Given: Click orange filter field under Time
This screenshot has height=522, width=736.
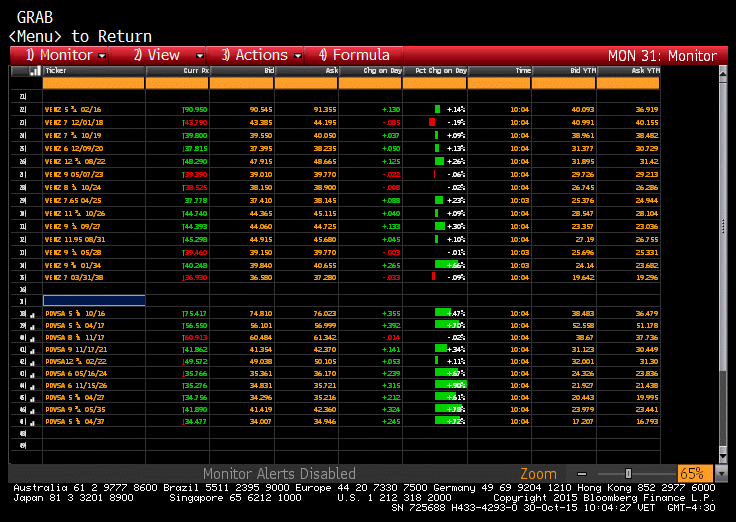Looking at the screenshot, I should point(499,84).
